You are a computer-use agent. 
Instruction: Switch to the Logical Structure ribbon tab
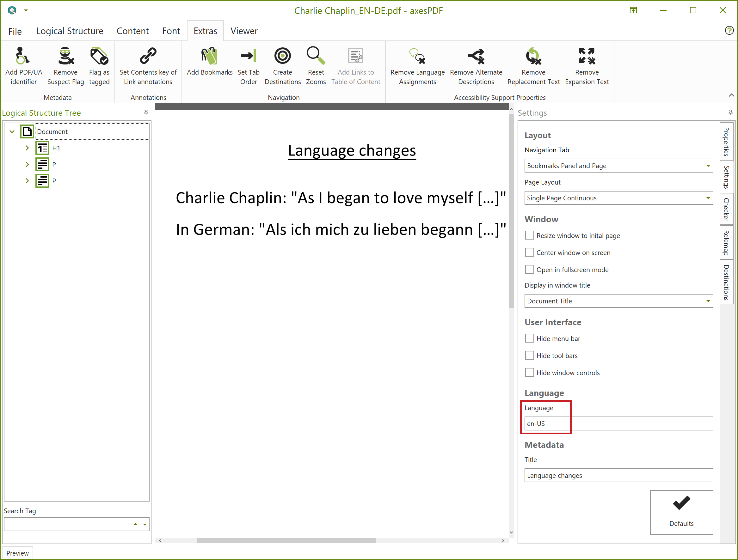(70, 31)
